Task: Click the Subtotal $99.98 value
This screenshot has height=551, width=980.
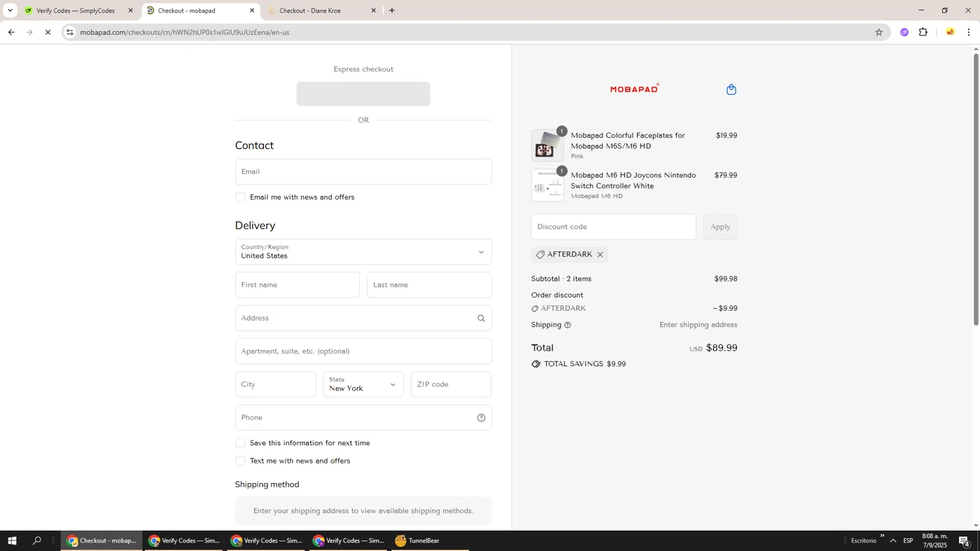Action: point(726,279)
